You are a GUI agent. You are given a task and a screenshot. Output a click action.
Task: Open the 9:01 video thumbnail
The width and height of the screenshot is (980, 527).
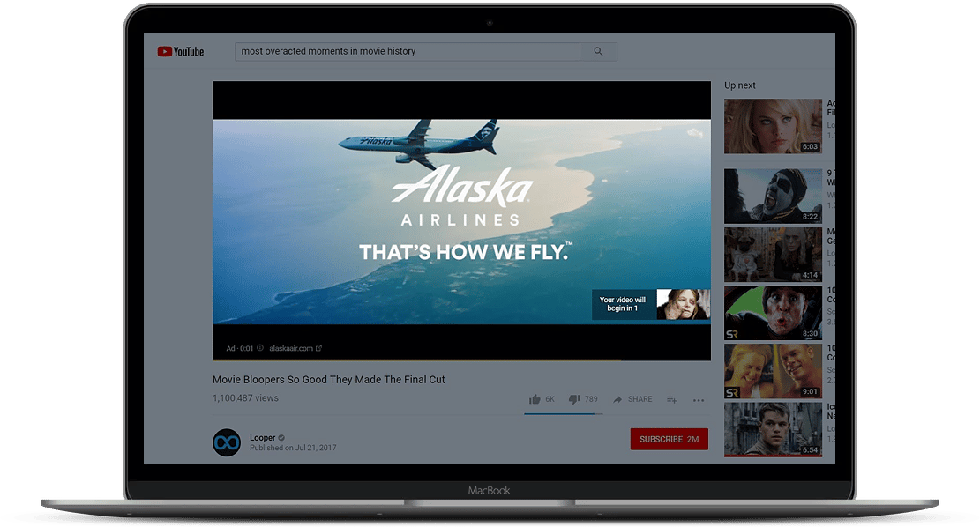click(773, 371)
